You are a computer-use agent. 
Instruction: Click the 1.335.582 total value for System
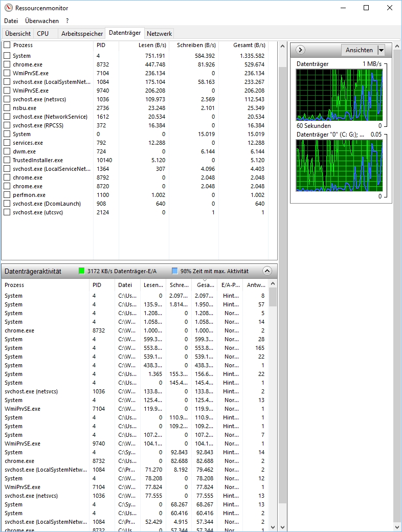252,56
